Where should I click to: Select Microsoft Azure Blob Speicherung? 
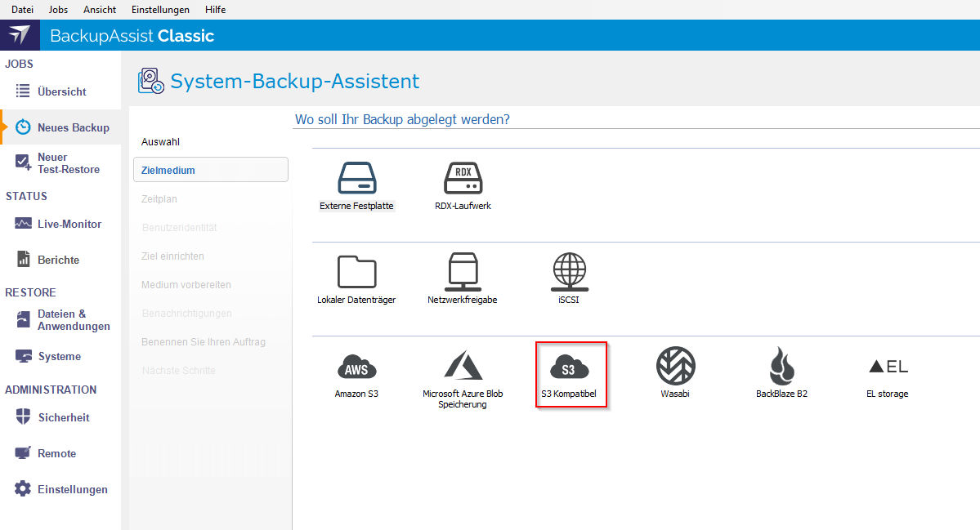463,366
